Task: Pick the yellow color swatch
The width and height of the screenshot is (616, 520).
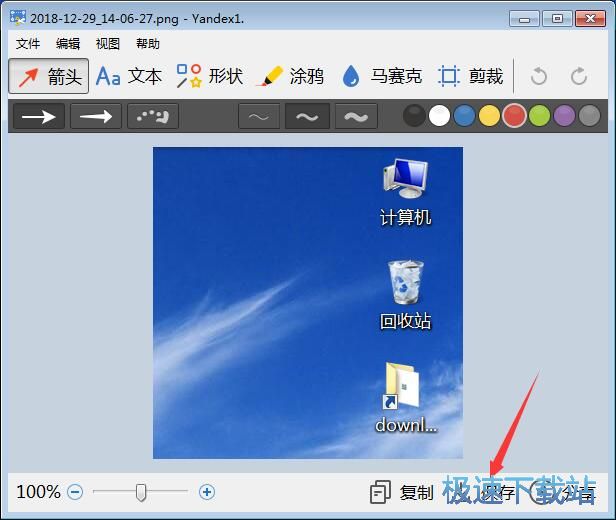Action: pos(489,116)
